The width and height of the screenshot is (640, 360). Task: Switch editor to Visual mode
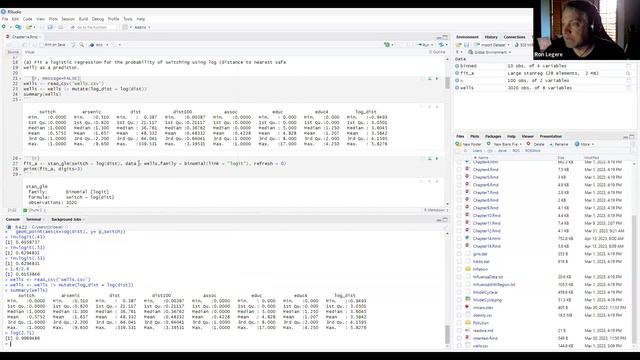pyautogui.click(x=30, y=52)
